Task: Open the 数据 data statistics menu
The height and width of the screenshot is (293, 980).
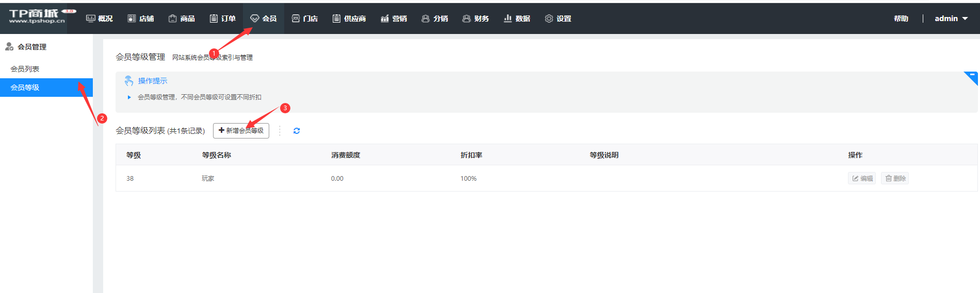Action: [x=517, y=19]
